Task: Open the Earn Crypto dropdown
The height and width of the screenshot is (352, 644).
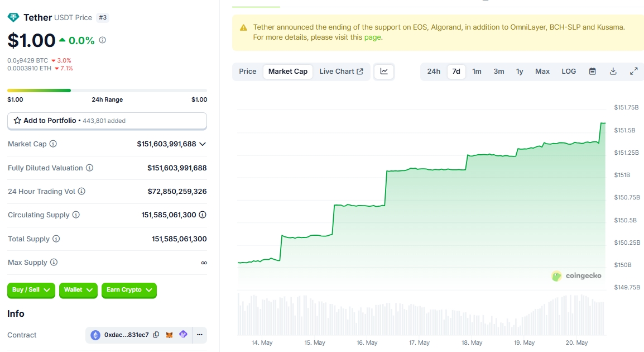Action: 129,290
